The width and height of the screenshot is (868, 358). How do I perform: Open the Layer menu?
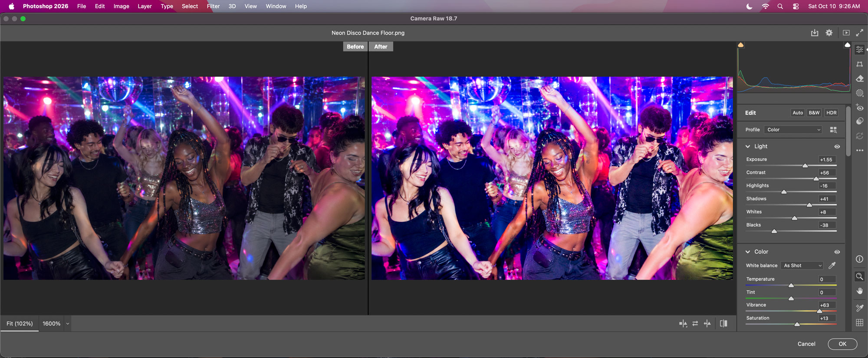145,6
